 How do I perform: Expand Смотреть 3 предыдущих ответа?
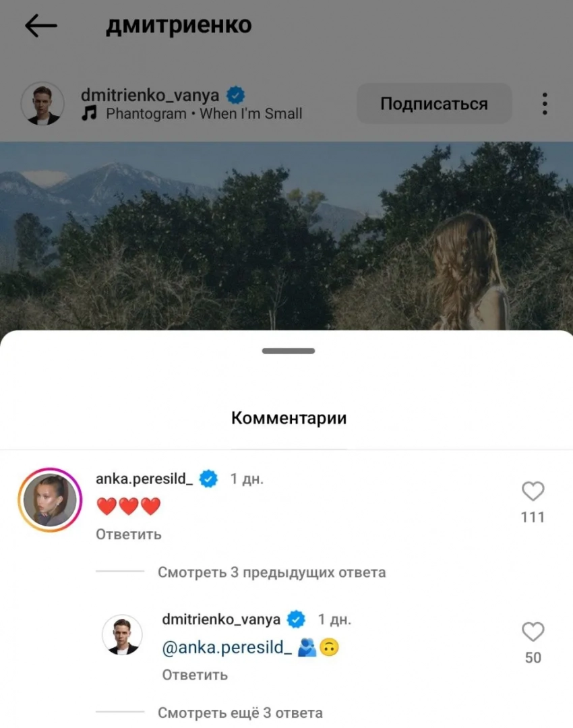272,572
